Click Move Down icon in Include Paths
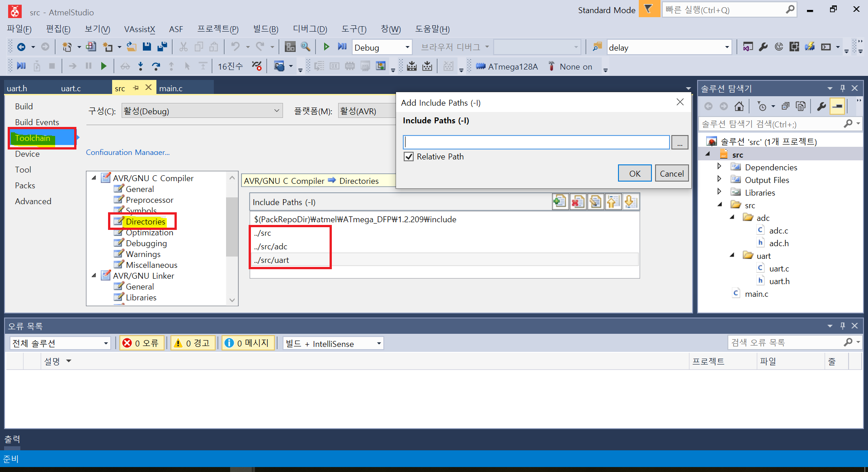868x472 pixels. (631, 201)
